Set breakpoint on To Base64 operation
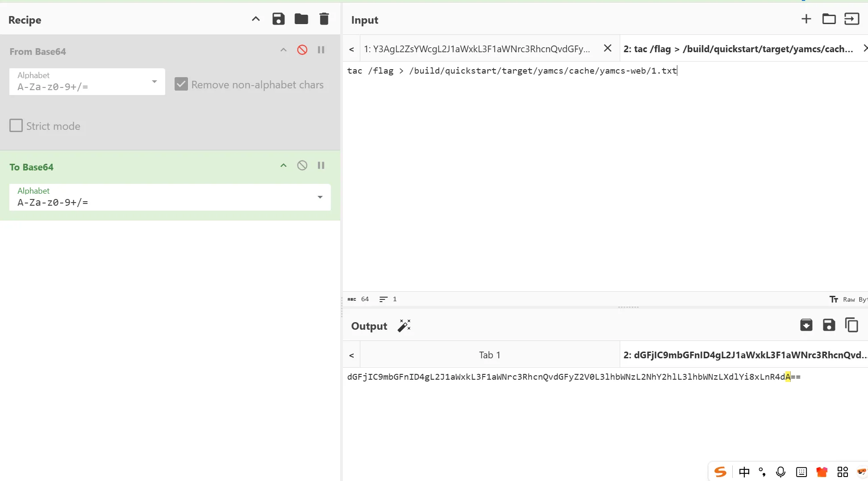 (x=321, y=166)
